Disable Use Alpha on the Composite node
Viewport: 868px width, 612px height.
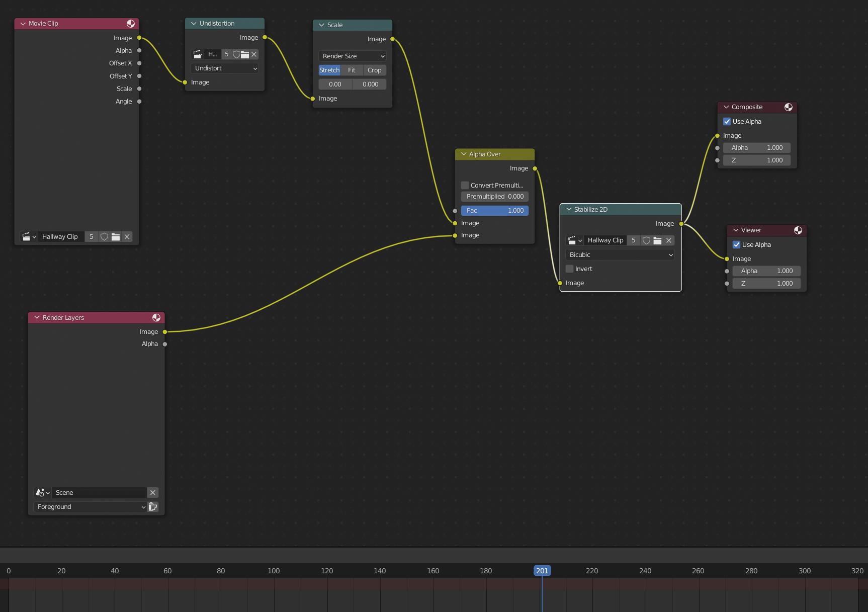point(727,121)
